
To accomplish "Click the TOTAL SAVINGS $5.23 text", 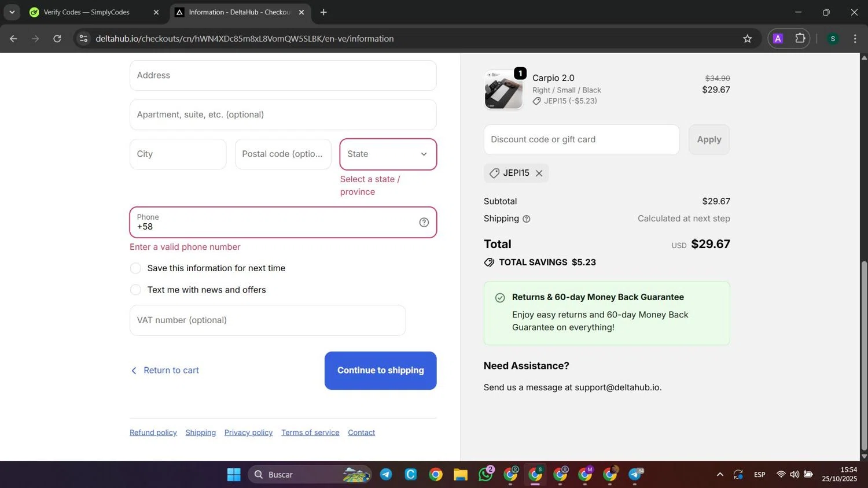I will 547,263.
